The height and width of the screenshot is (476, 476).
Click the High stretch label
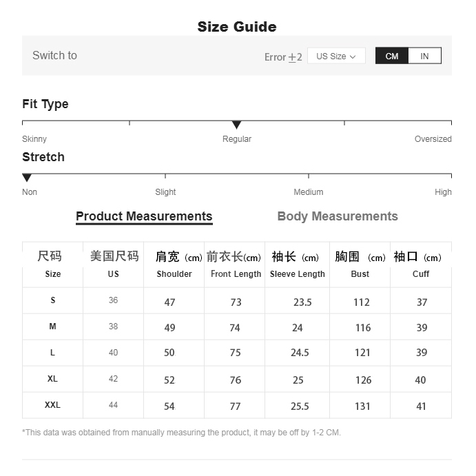[443, 192]
